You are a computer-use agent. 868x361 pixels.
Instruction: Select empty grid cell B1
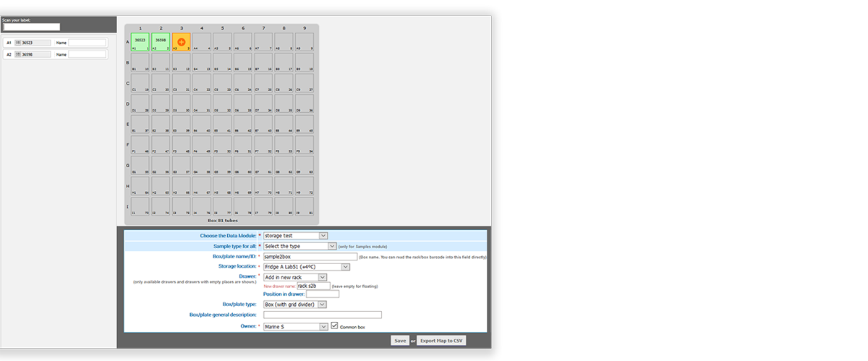click(x=140, y=62)
